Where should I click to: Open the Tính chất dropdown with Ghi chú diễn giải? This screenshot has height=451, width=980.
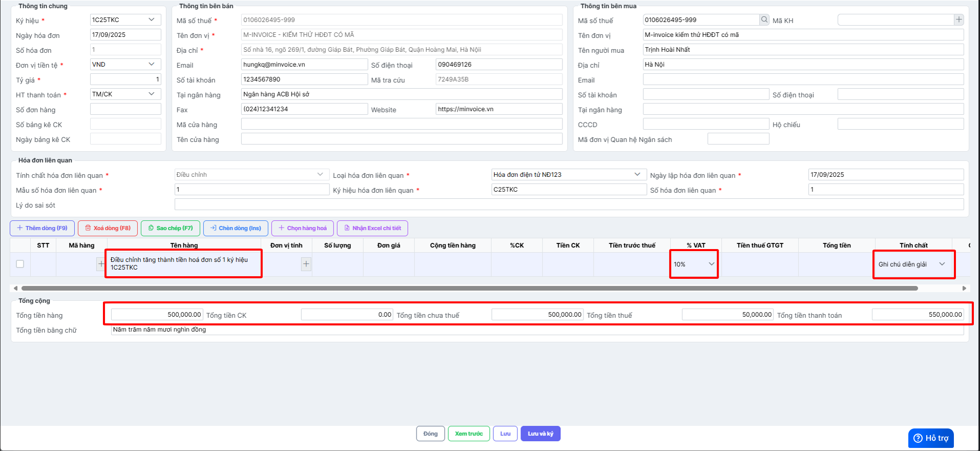click(x=912, y=264)
